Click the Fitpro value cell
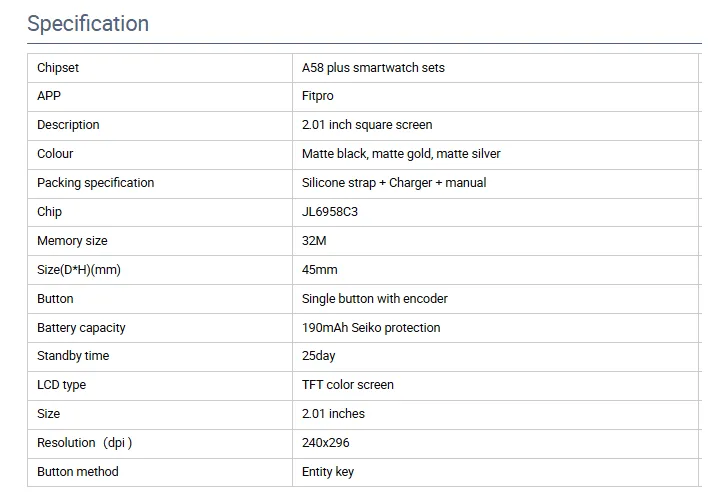The width and height of the screenshot is (721, 499). click(x=318, y=96)
